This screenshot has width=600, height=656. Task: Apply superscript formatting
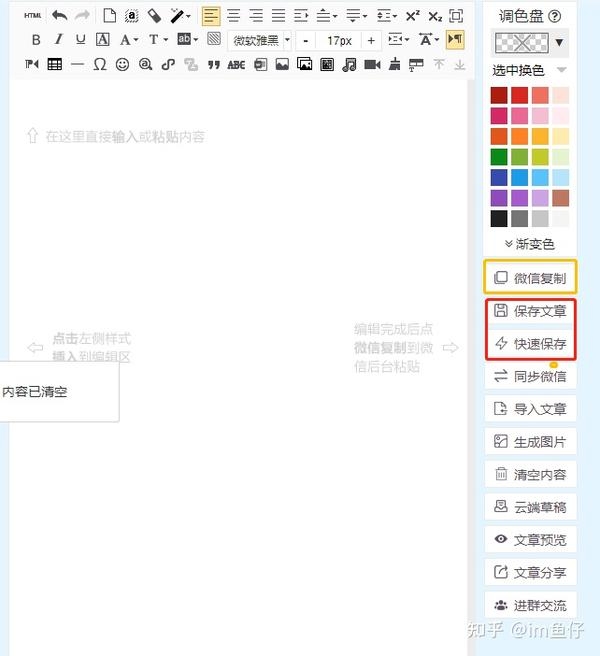click(413, 16)
